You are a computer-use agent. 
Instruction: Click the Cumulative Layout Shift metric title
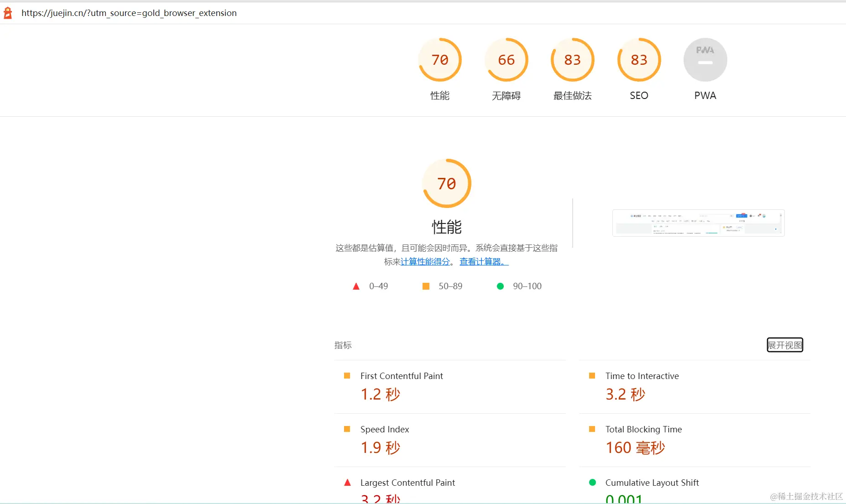click(x=652, y=483)
